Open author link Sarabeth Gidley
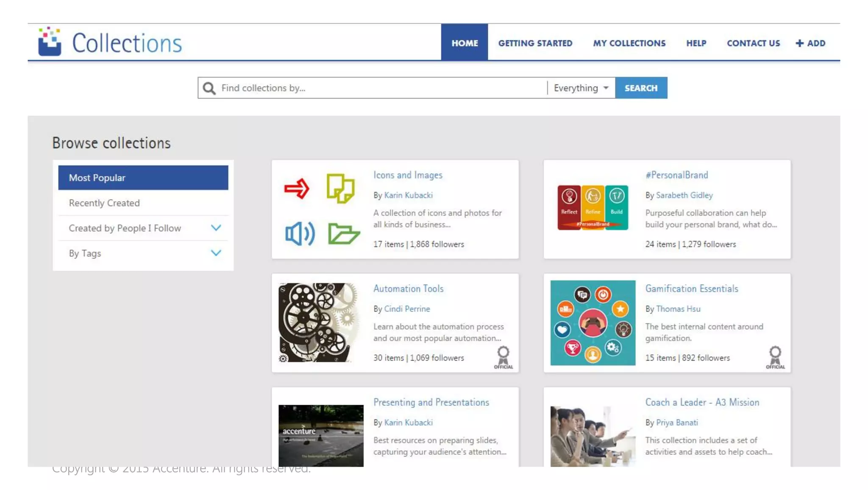This screenshot has height=490, width=868. [x=684, y=195]
